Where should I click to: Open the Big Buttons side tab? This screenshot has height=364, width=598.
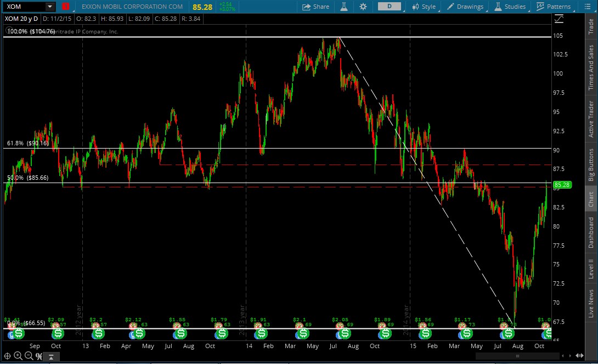click(x=591, y=164)
